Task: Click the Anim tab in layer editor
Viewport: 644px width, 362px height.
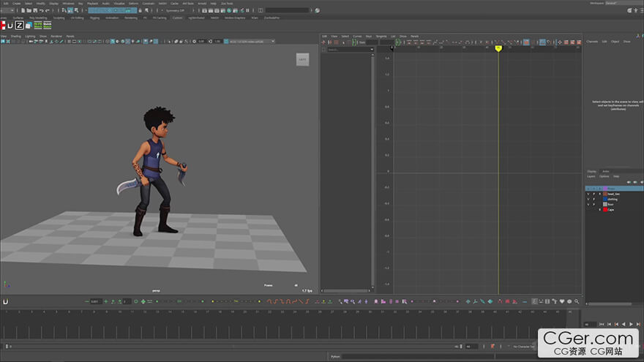Action: [605, 171]
